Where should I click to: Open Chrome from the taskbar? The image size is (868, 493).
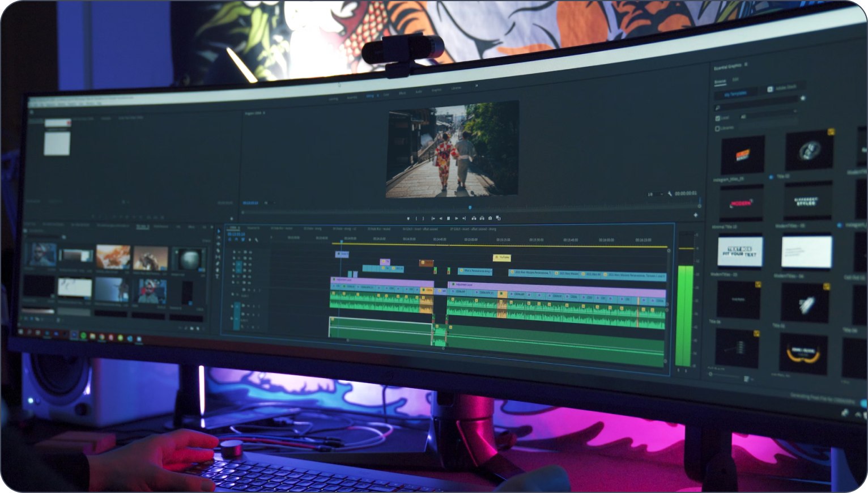tap(101, 337)
